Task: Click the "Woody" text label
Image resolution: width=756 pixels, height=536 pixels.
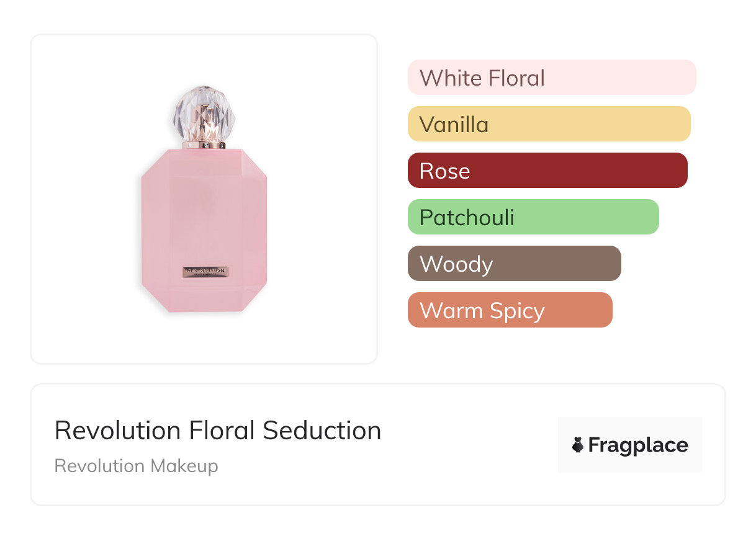Action: coord(456,264)
